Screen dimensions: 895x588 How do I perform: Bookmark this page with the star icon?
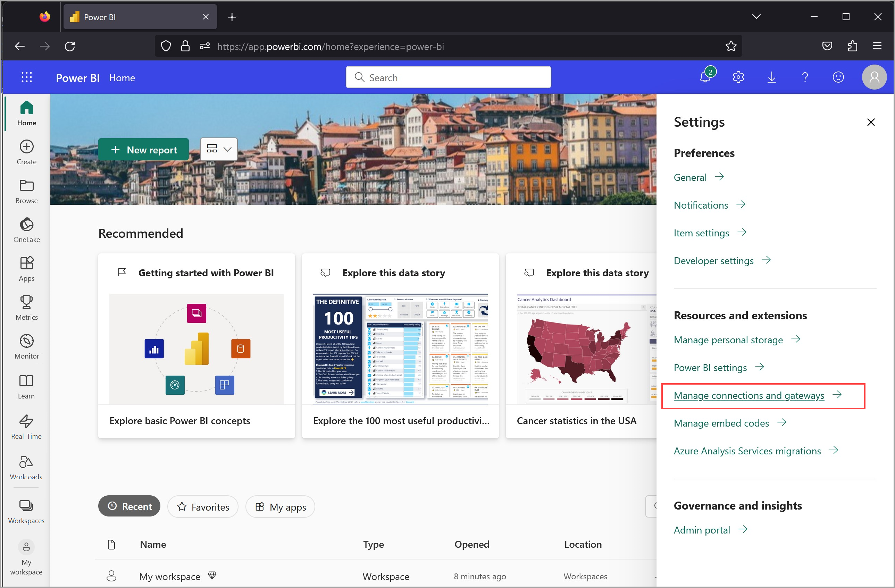tap(731, 46)
